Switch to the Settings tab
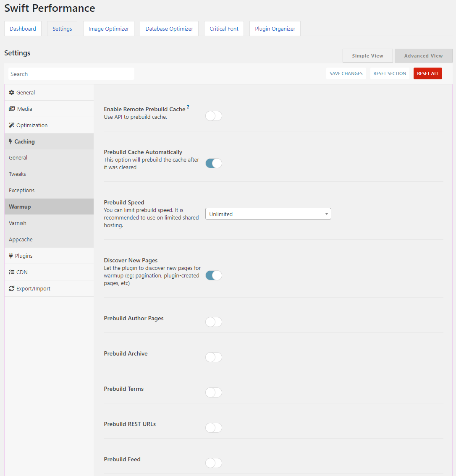Screen dimensions: 456x476 click(62, 29)
